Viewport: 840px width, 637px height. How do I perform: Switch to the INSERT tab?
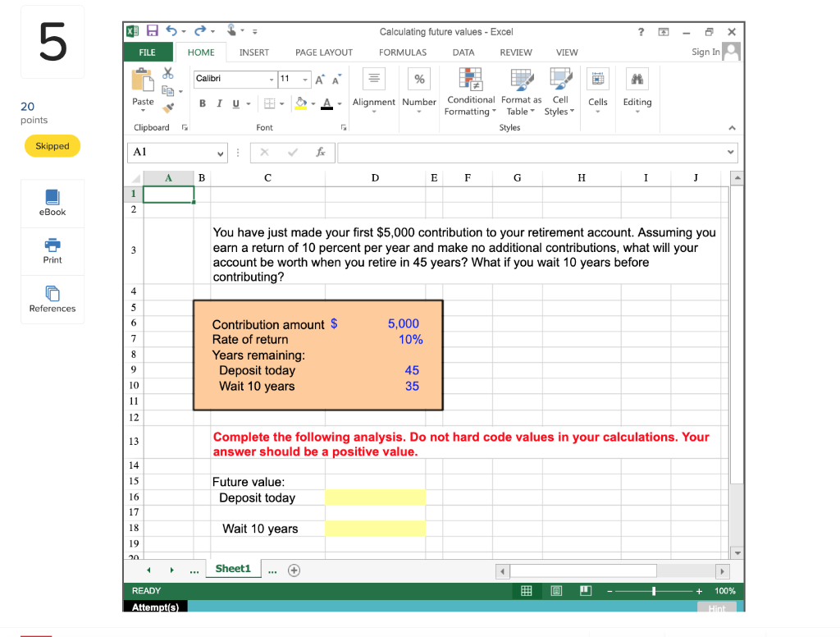click(x=254, y=52)
